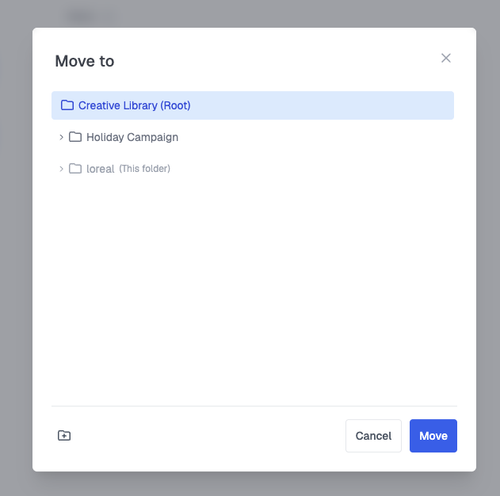Click the loreal folder icon

coord(75,169)
